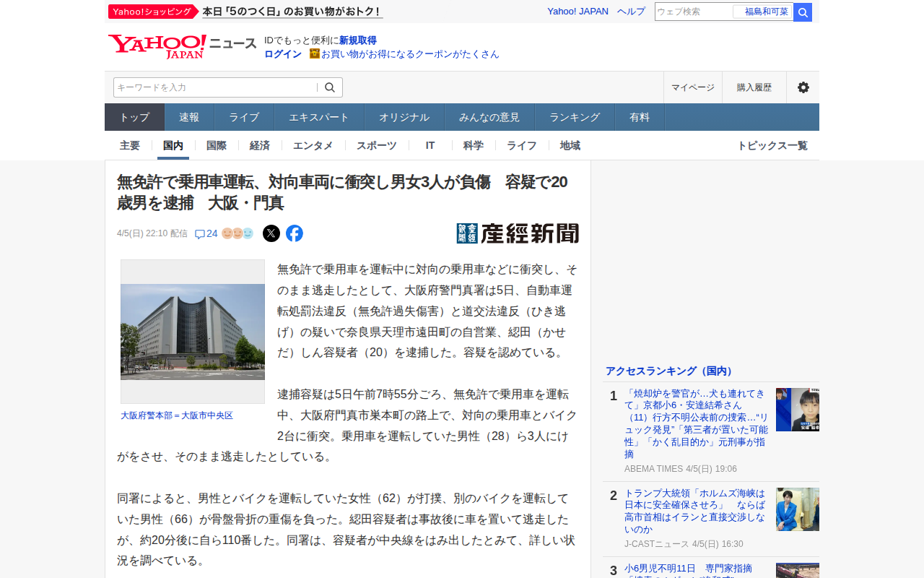This screenshot has width=924, height=578.
Task: Open the トップ tab
Action: [135, 117]
